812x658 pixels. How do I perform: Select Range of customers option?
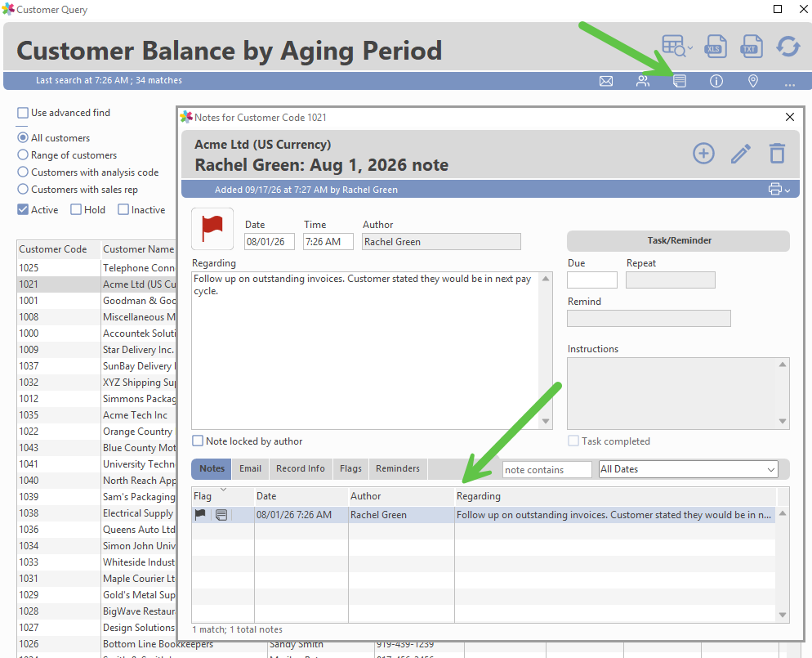(x=23, y=155)
